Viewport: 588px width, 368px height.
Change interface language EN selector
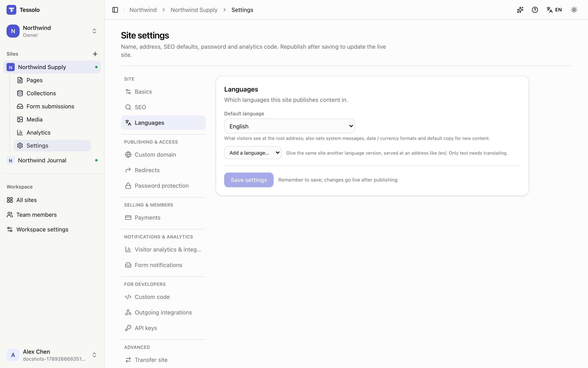(x=554, y=10)
